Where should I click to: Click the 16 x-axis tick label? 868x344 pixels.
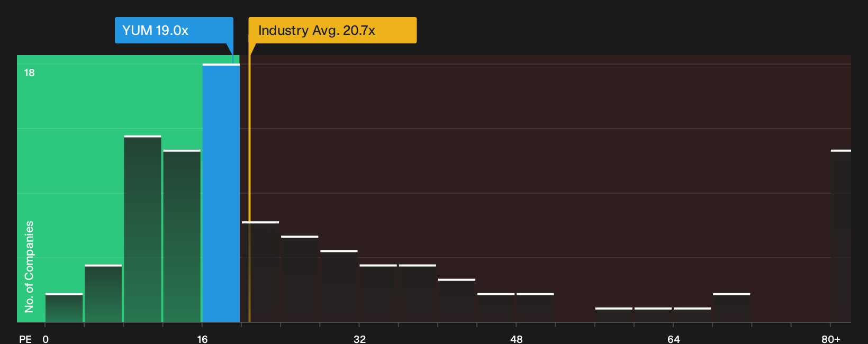pyautogui.click(x=202, y=339)
